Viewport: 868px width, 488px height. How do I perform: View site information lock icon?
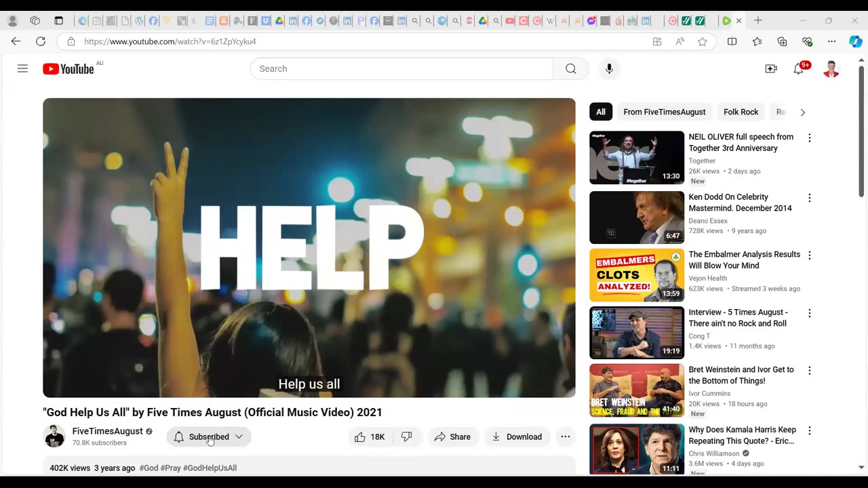[71, 41]
